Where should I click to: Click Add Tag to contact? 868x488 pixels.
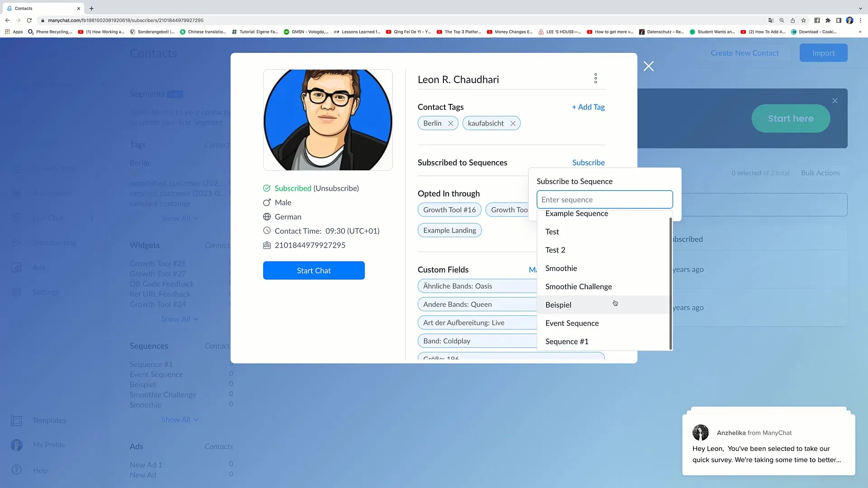click(x=590, y=107)
